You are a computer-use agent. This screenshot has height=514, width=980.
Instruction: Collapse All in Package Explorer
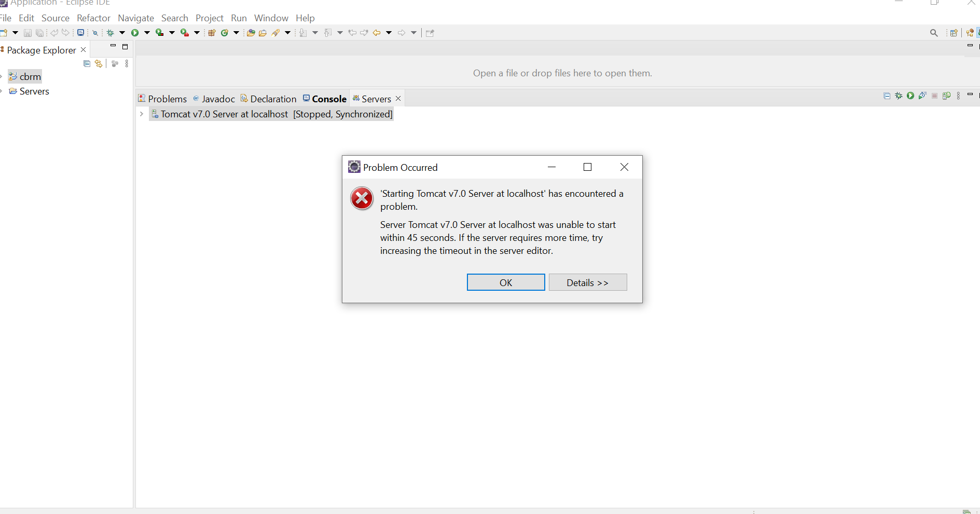click(87, 63)
